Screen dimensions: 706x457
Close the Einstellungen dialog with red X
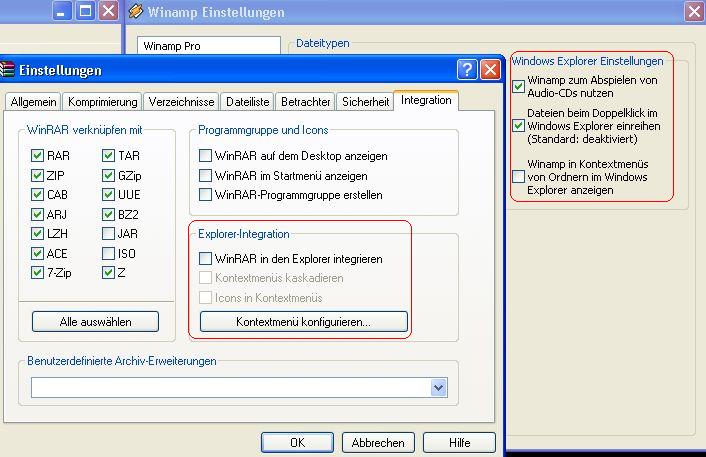tap(490, 70)
